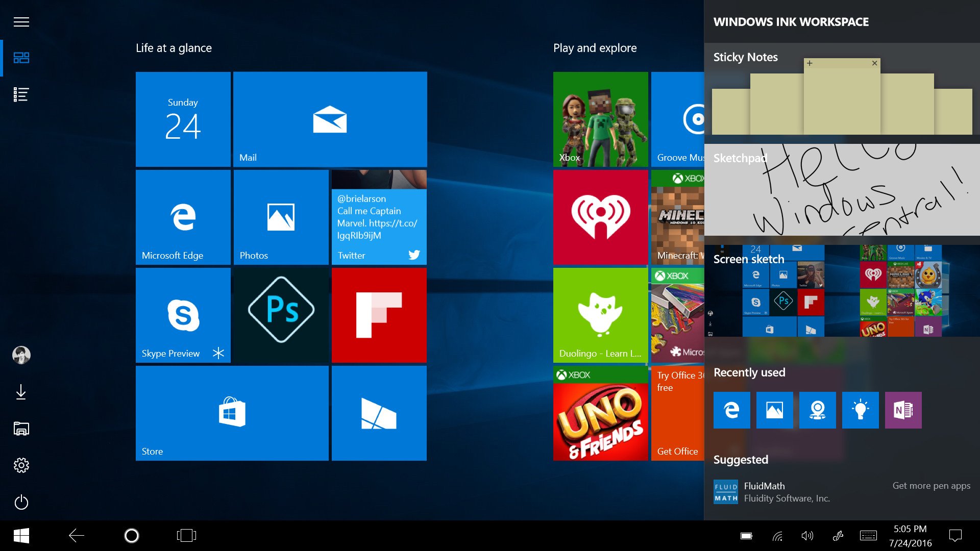Open Photos in Recently used
The image size is (980, 551).
(x=775, y=410)
